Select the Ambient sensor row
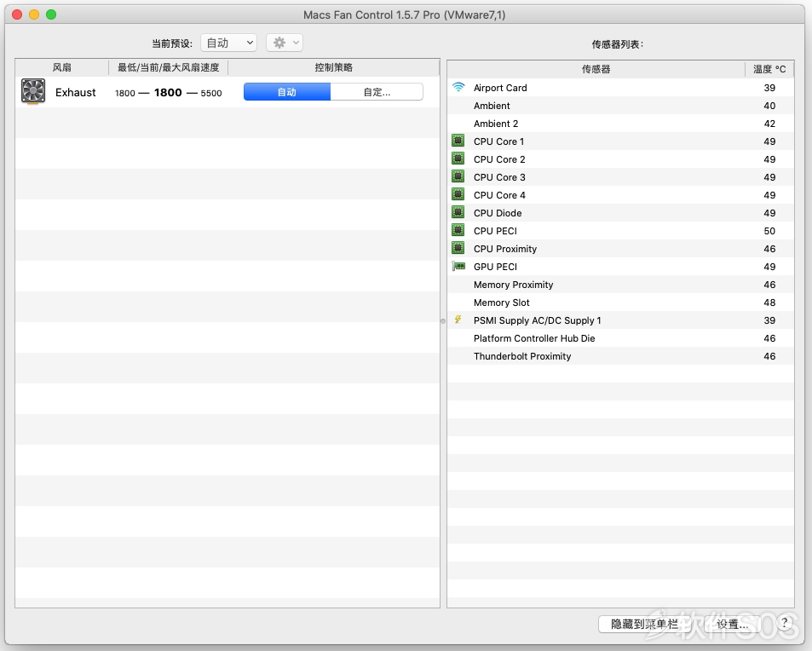The height and width of the screenshot is (651, 812). point(620,106)
